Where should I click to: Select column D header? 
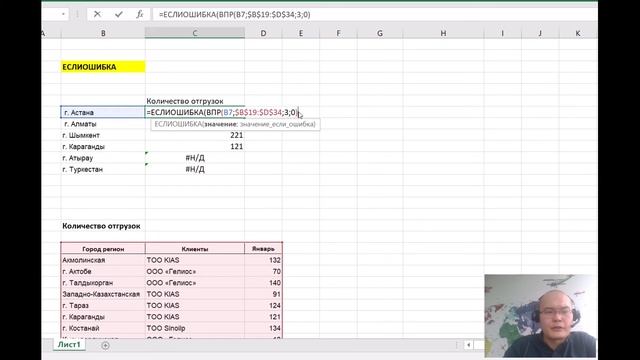pos(263,33)
